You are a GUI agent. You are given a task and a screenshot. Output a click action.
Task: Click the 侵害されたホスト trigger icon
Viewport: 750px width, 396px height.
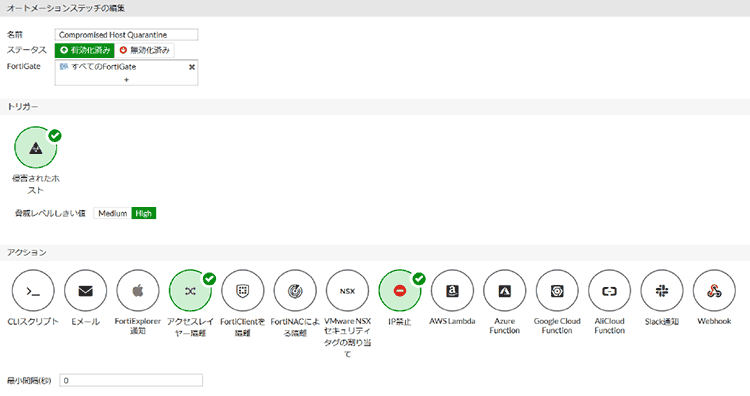point(36,148)
